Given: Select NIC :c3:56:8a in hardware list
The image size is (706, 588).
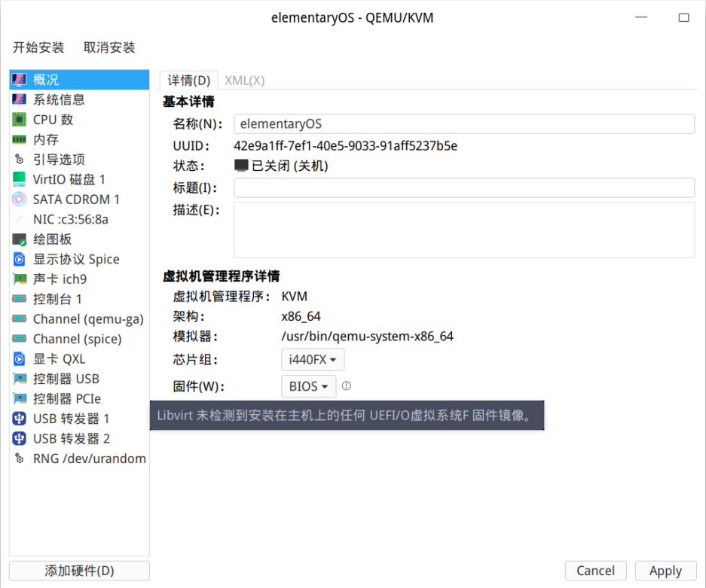Looking at the screenshot, I should [x=79, y=220].
